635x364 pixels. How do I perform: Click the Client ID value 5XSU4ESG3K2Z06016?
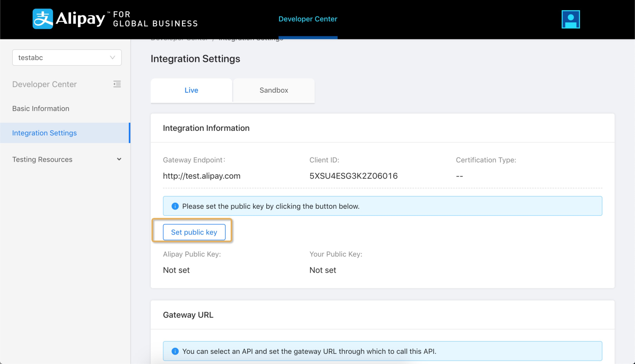353,176
